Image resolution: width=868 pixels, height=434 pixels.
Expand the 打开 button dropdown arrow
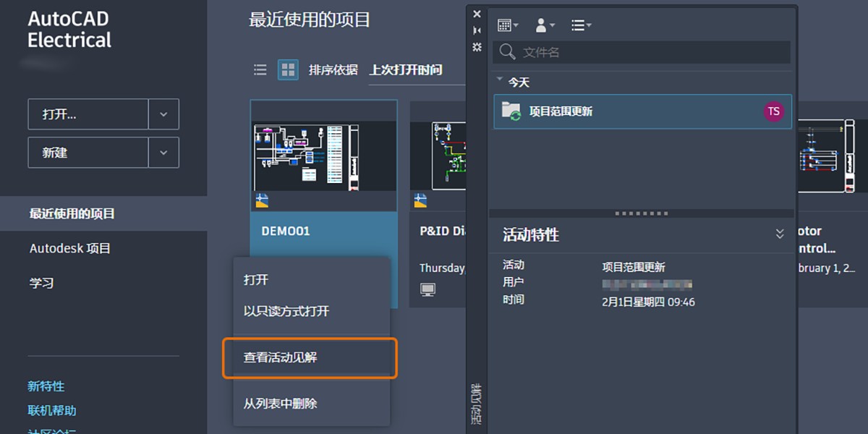point(163,114)
